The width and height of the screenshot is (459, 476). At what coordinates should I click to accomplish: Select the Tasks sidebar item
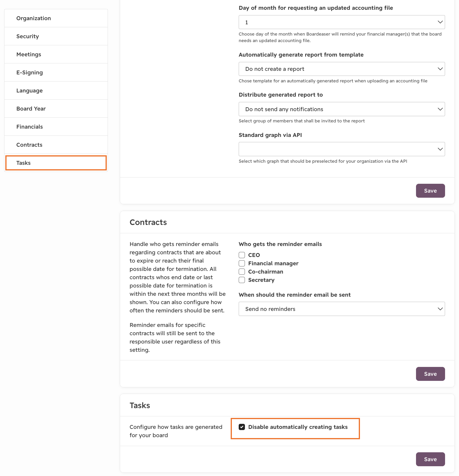coord(56,163)
